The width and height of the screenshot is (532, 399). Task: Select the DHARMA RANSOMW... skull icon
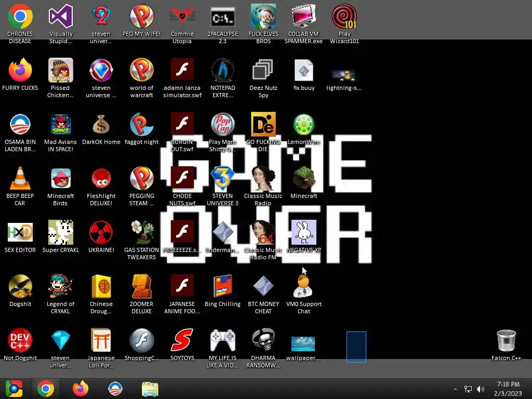click(x=263, y=340)
